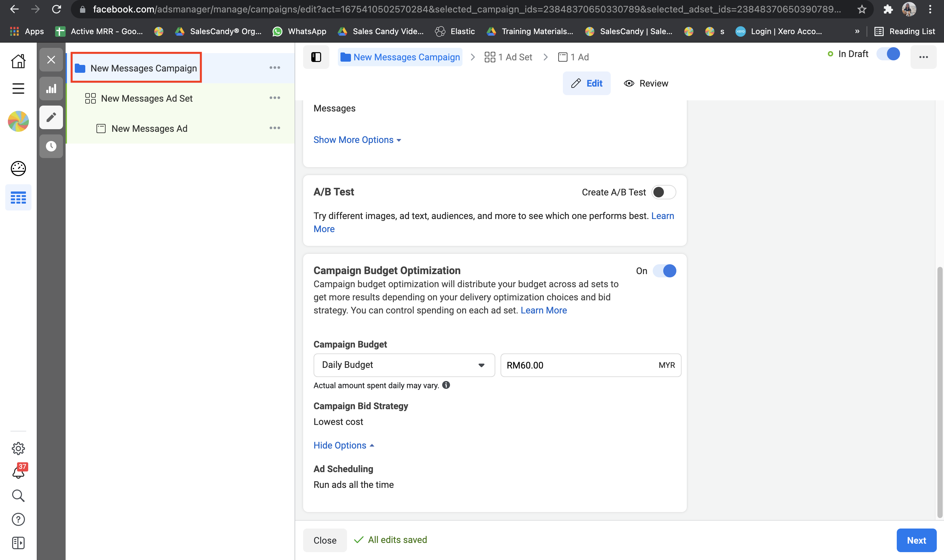
Task: Select the pencil edit icon in sidebar
Action: (x=51, y=117)
